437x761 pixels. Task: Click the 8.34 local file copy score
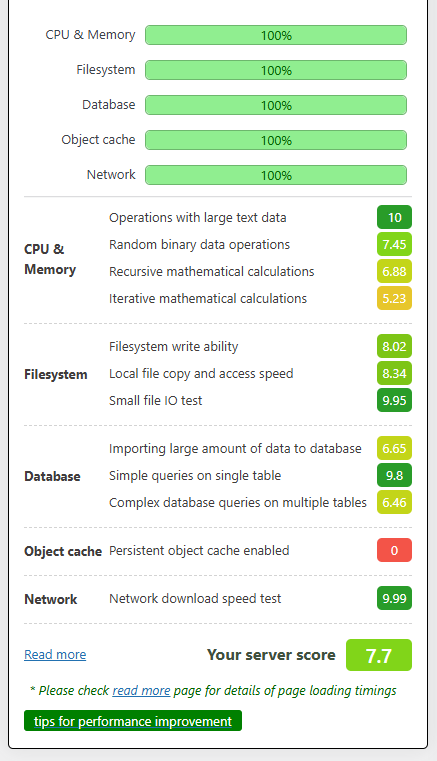click(394, 373)
